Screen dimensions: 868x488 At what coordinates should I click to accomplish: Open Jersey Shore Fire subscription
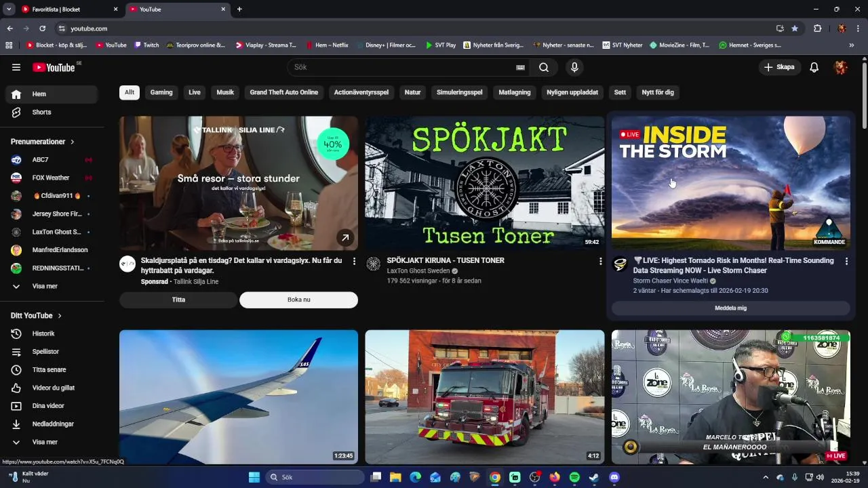point(52,213)
